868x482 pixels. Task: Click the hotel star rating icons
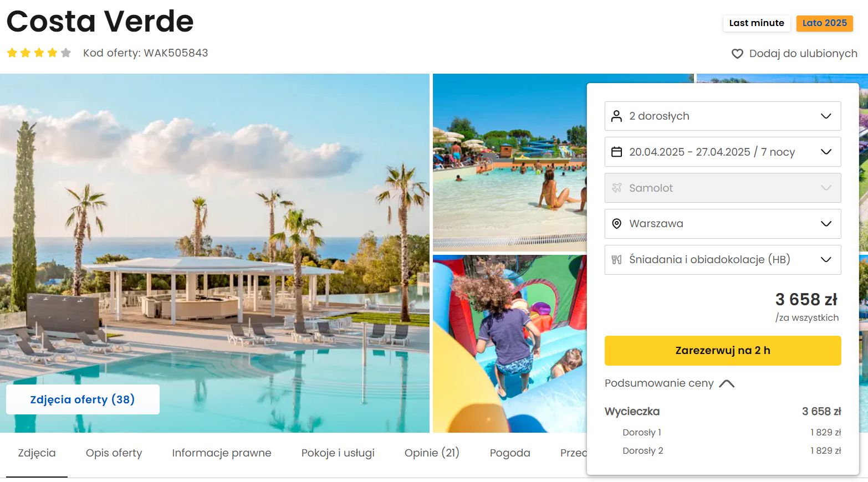coord(39,53)
